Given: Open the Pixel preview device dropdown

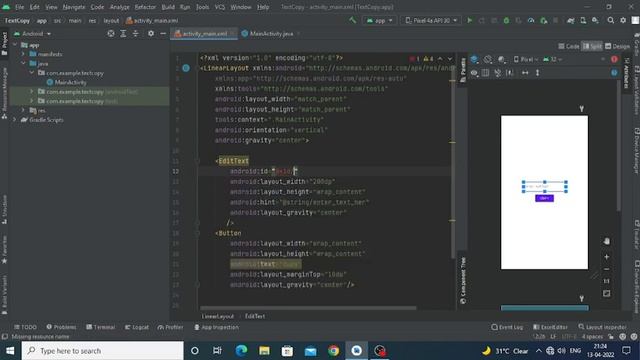Looking at the screenshot, I should [x=525, y=60].
